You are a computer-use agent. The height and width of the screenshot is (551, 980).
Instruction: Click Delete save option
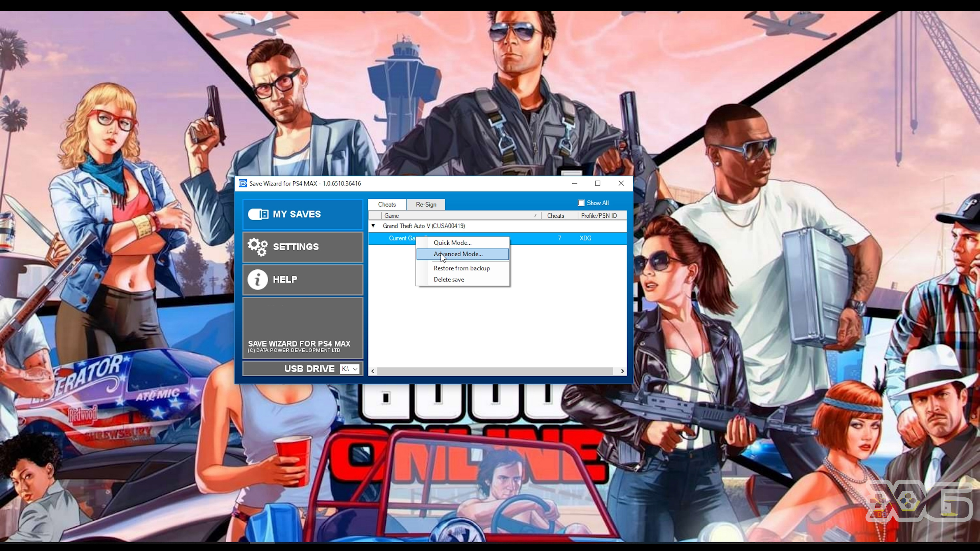click(448, 279)
